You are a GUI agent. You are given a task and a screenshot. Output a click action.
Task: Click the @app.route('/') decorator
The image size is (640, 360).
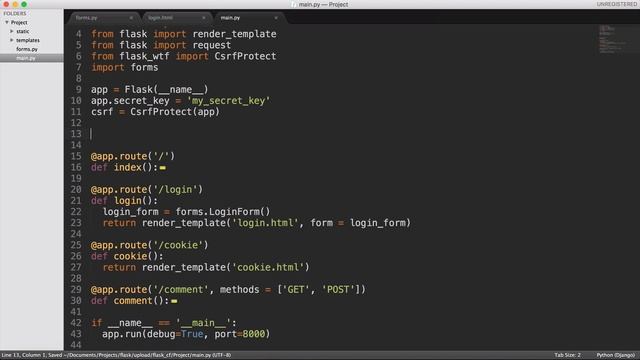coord(133,156)
